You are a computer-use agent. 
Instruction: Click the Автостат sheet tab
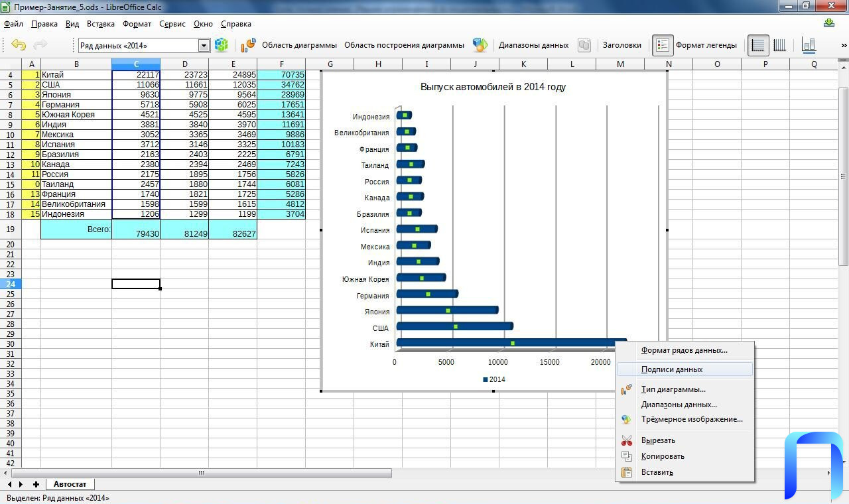coord(70,484)
